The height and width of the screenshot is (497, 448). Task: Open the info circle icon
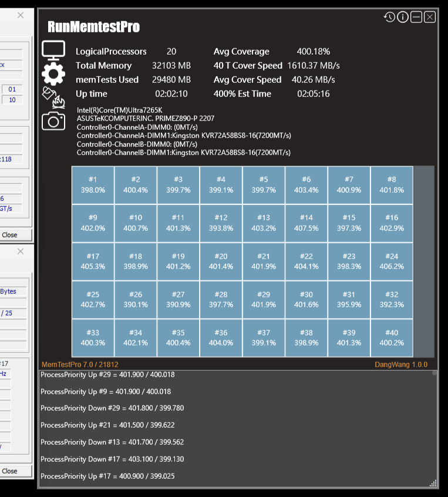[403, 17]
